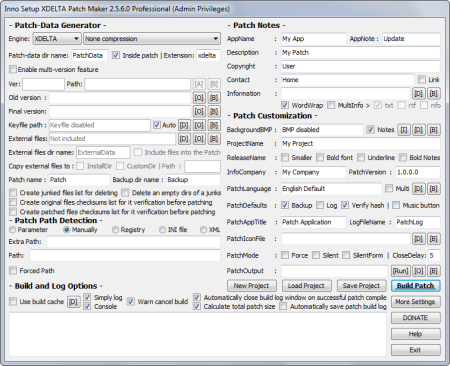Click [Run] button for PatchOutput
This screenshot has width=450, height=366.
tap(400, 271)
